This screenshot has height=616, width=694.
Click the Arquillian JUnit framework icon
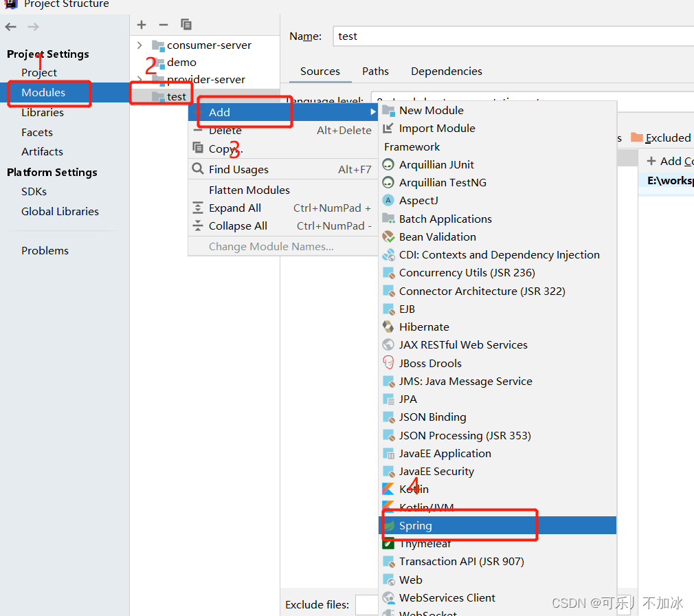[x=388, y=165]
